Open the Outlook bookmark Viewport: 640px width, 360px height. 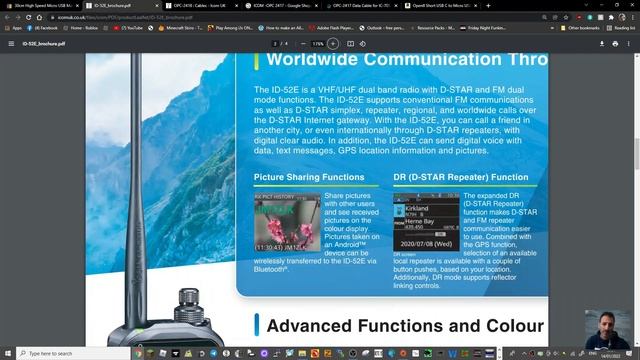click(382, 28)
